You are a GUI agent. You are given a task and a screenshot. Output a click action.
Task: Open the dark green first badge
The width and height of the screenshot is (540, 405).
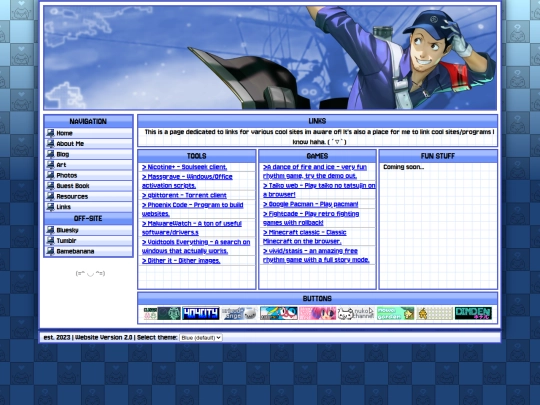162,313
